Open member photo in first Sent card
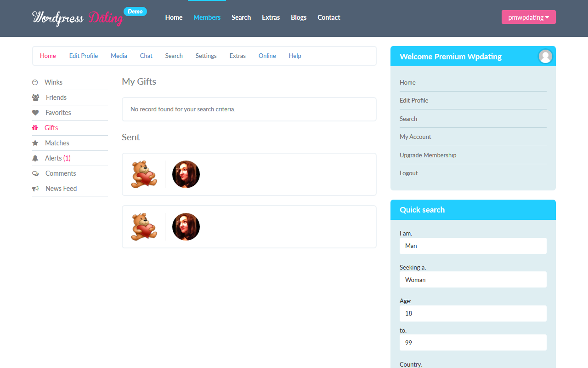 click(x=186, y=174)
